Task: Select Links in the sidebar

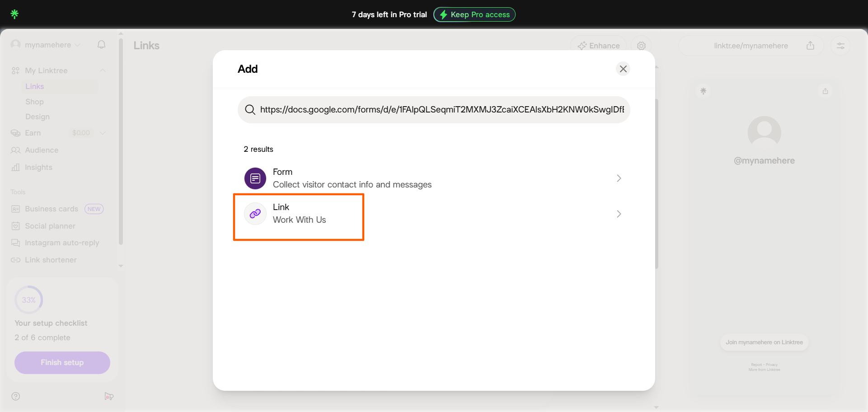Action: 35,86
